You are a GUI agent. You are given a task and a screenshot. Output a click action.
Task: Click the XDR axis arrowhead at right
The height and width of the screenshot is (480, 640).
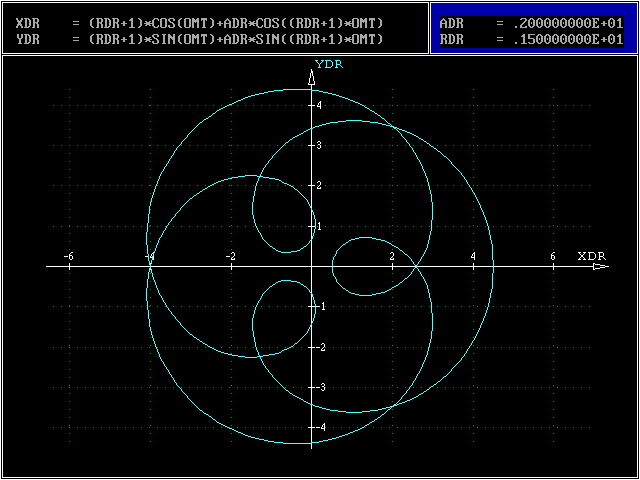pos(599,267)
